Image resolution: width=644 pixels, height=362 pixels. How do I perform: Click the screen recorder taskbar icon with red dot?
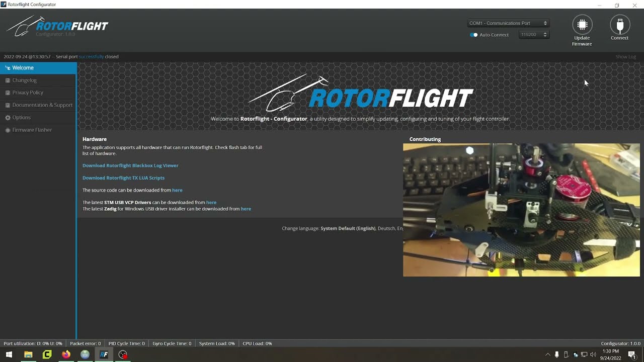[x=123, y=354]
